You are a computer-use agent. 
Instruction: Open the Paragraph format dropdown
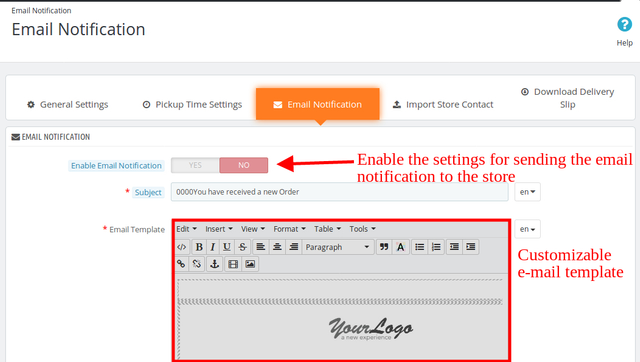[x=338, y=247]
